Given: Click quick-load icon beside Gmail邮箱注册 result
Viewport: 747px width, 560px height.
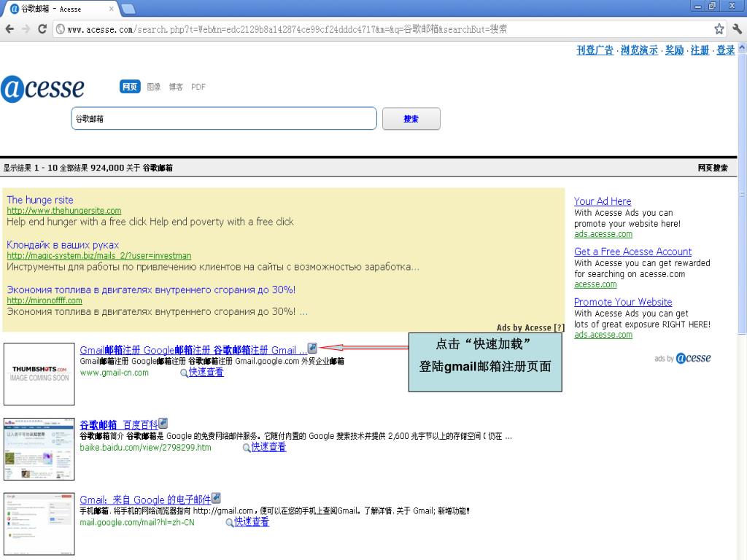Looking at the screenshot, I should (312, 348).
